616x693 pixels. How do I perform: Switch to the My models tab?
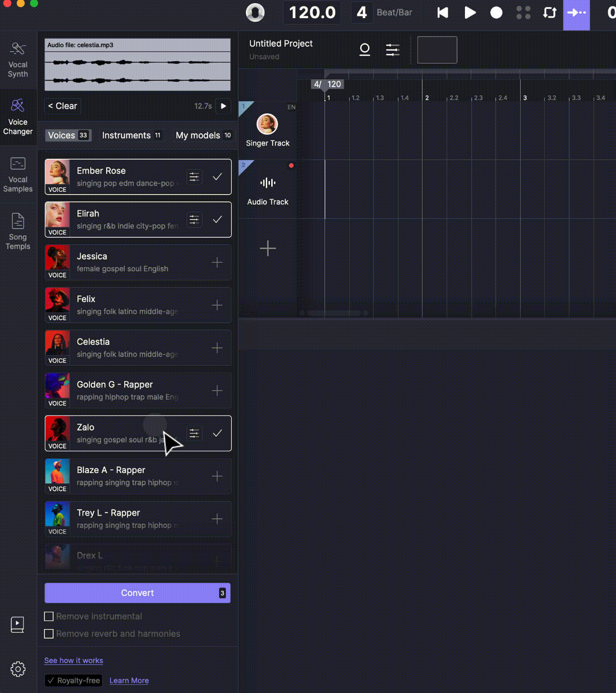203,135
